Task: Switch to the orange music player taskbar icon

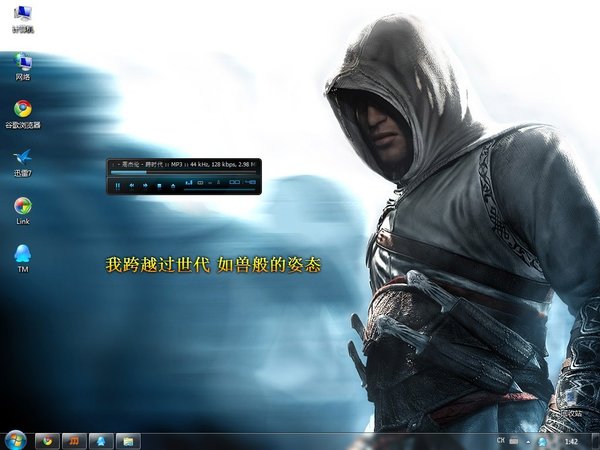Action: 73,440
